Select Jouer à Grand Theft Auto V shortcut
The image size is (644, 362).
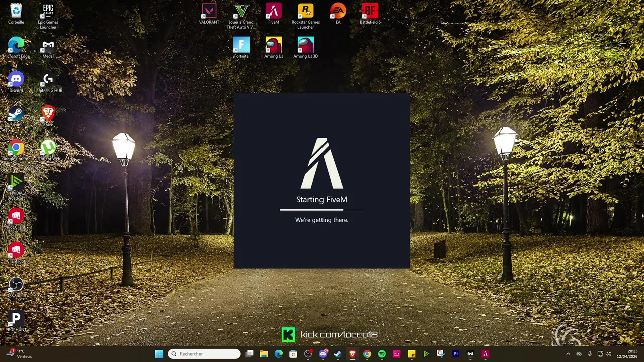[x=242, y=16]
